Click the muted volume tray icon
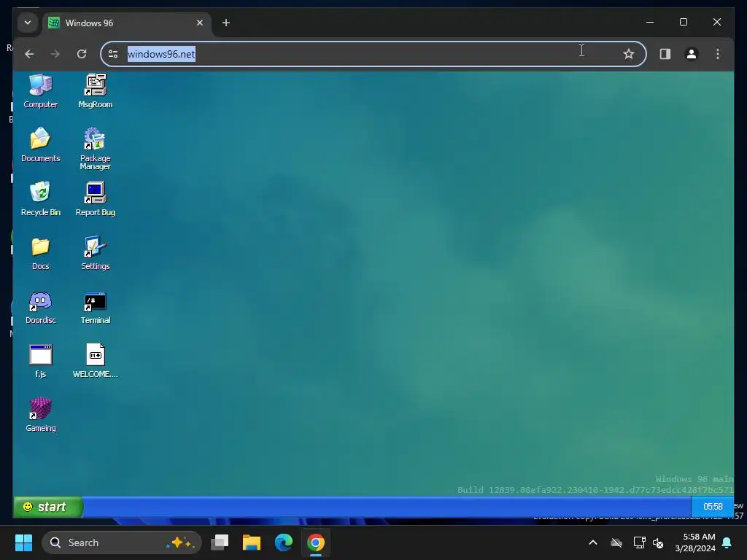 [659, 542]
